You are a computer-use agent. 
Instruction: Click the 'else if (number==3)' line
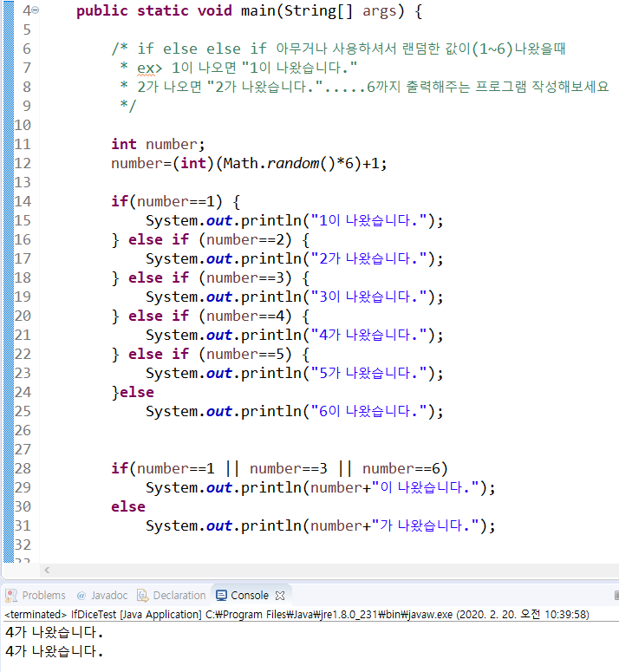[x=211, y=277]
